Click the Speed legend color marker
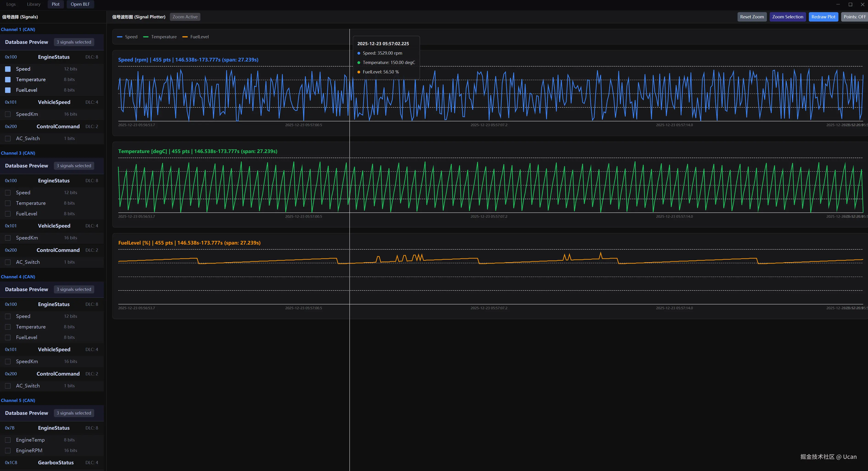 [120, 37]
